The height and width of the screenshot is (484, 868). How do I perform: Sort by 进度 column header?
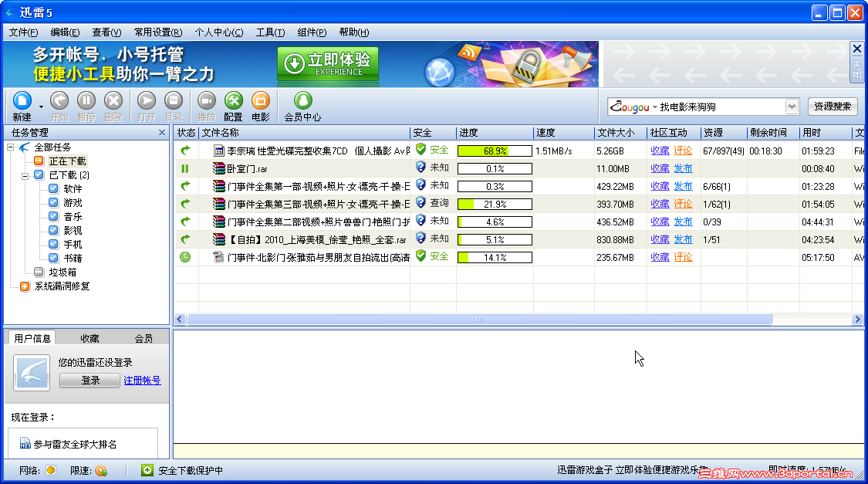pos(495,132)
